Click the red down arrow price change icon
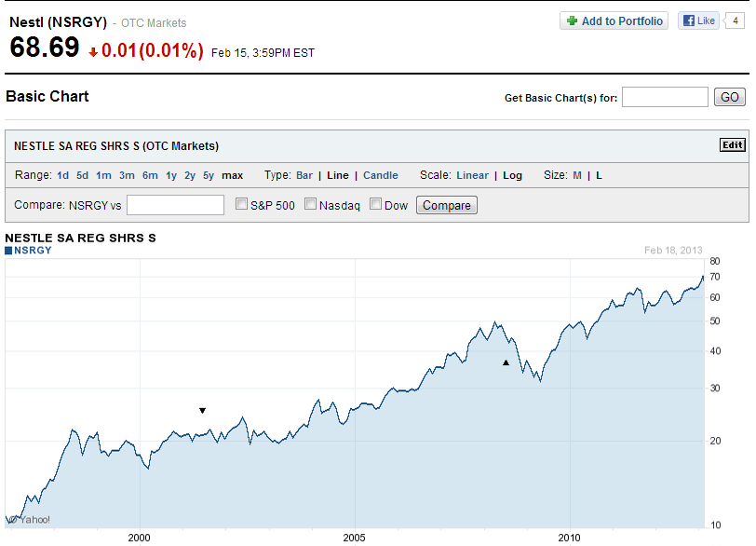Image resolution: width=756 pixels, height=546 pixels. click(x=93, y=52)
